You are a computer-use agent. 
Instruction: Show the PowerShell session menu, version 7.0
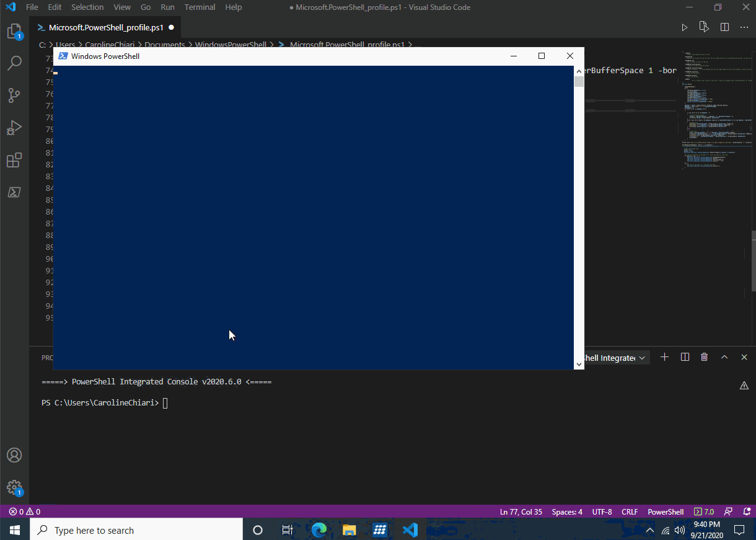tap(704, 512)
